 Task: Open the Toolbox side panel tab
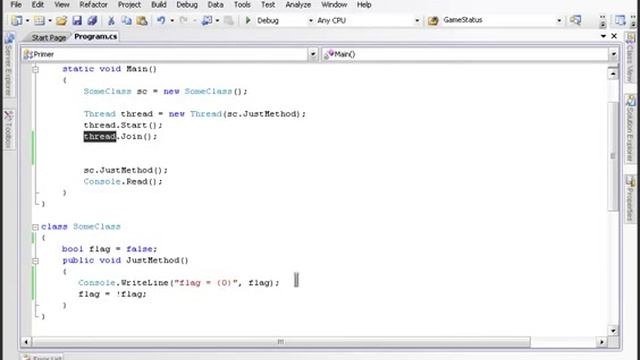[9, 129]
